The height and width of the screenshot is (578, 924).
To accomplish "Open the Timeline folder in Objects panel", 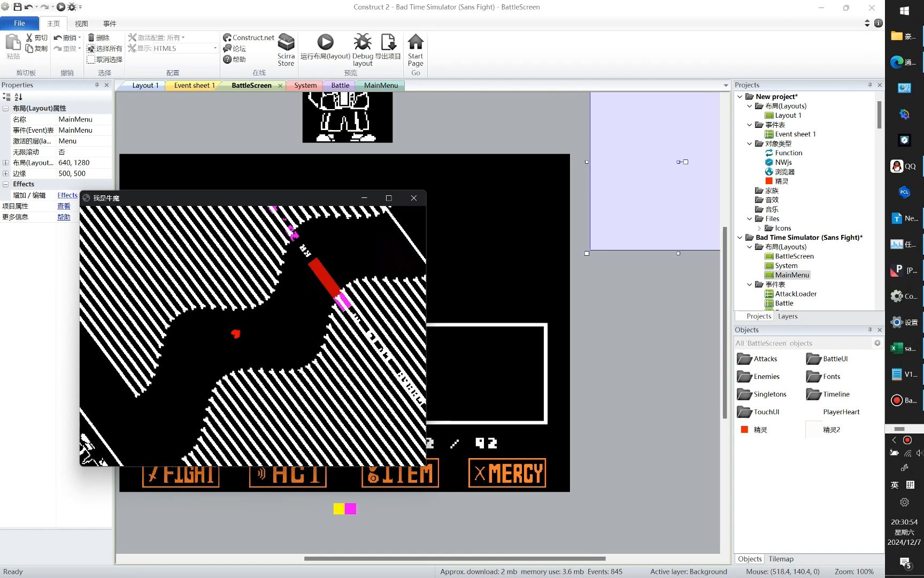I will point(828,394).
